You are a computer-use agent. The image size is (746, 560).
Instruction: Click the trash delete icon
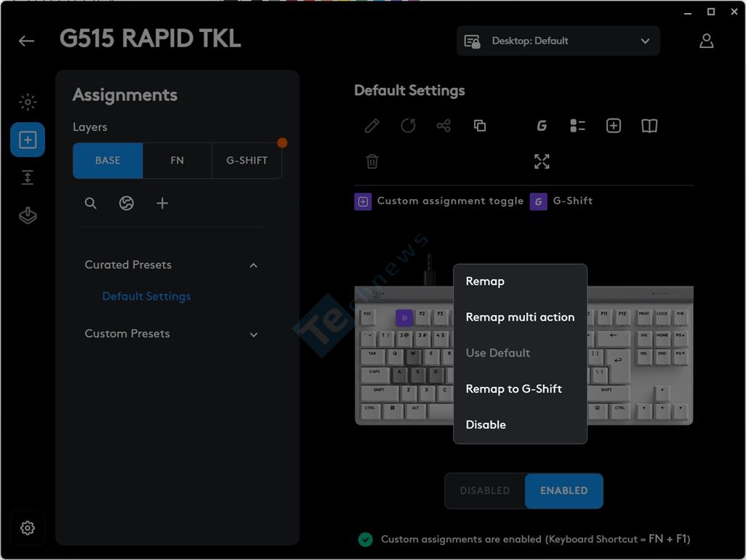(372, 161)
